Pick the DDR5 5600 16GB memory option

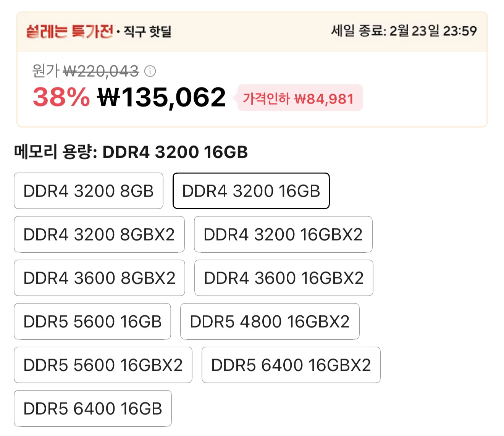point(92,321)
